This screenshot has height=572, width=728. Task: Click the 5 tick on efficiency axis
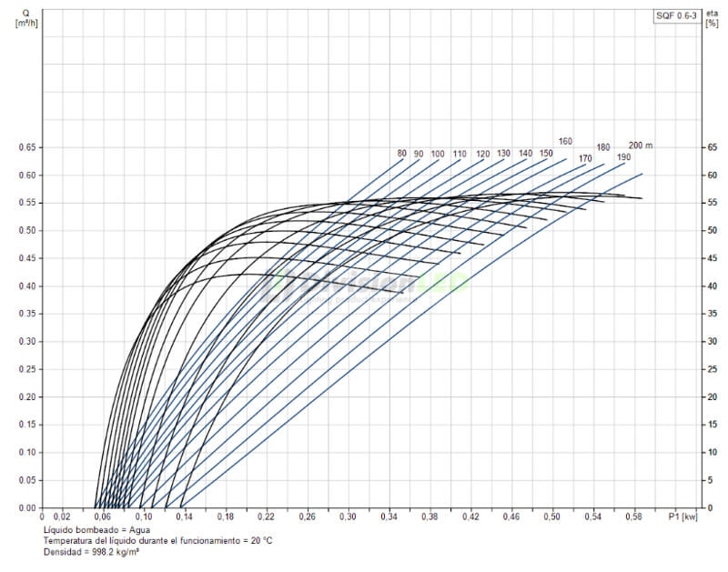[712, 480]
